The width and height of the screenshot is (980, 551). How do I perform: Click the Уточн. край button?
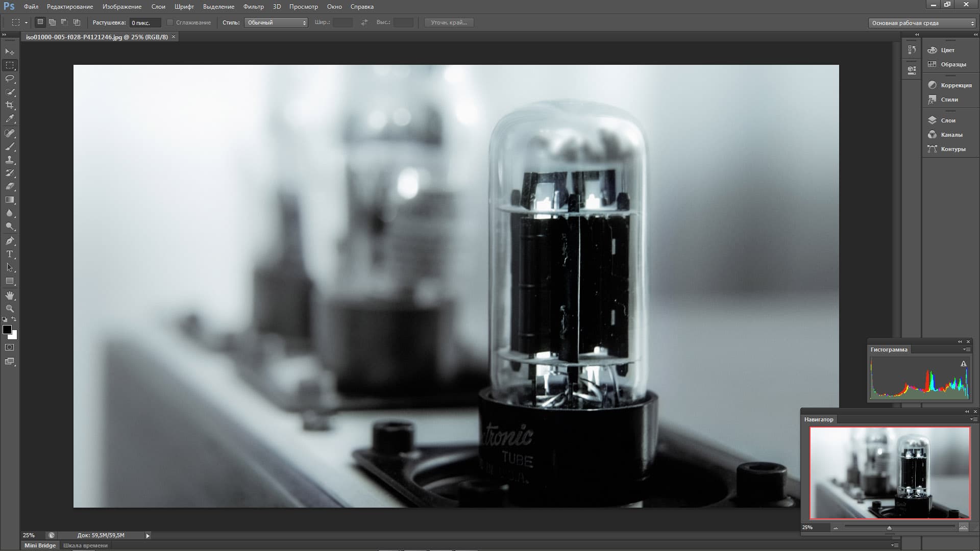point(449,22)
